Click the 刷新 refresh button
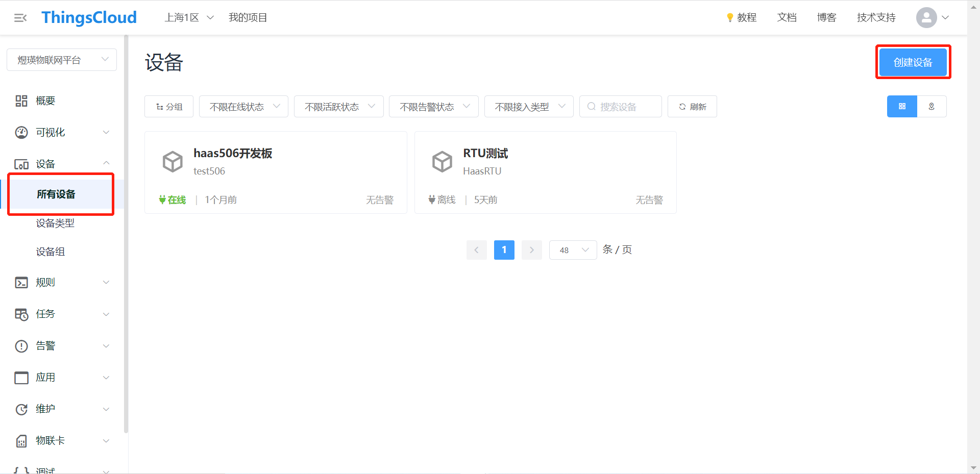This screenshot has height=474, width=980. (x=692, y=107)
